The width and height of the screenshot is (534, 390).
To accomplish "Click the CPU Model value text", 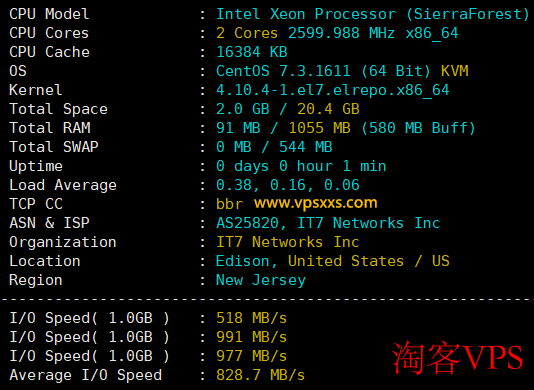I will coord(373,14).
